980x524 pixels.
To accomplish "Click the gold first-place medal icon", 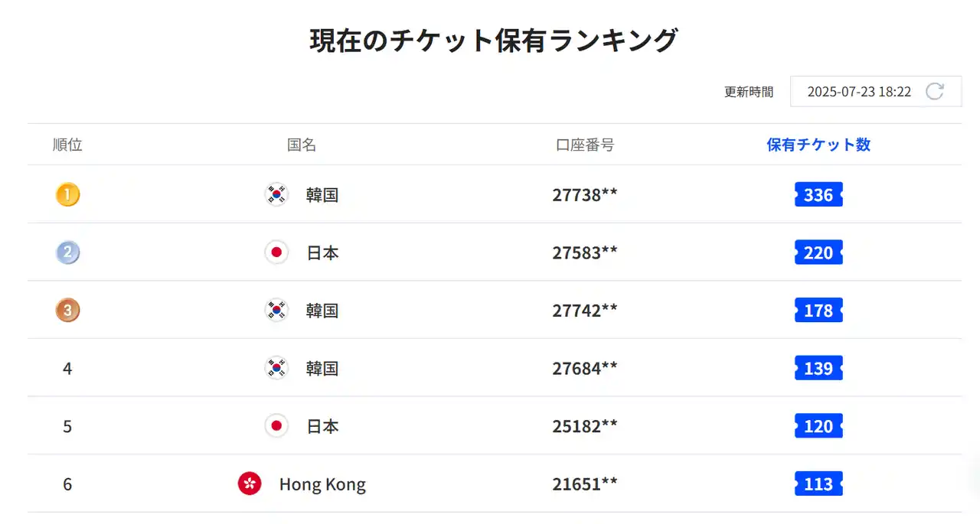I will point(67,195).
